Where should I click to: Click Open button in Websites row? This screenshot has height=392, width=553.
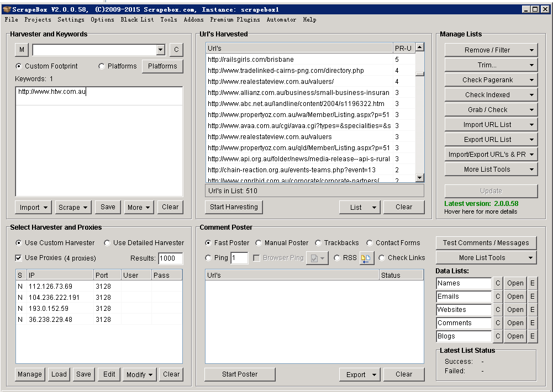point(515,310)
